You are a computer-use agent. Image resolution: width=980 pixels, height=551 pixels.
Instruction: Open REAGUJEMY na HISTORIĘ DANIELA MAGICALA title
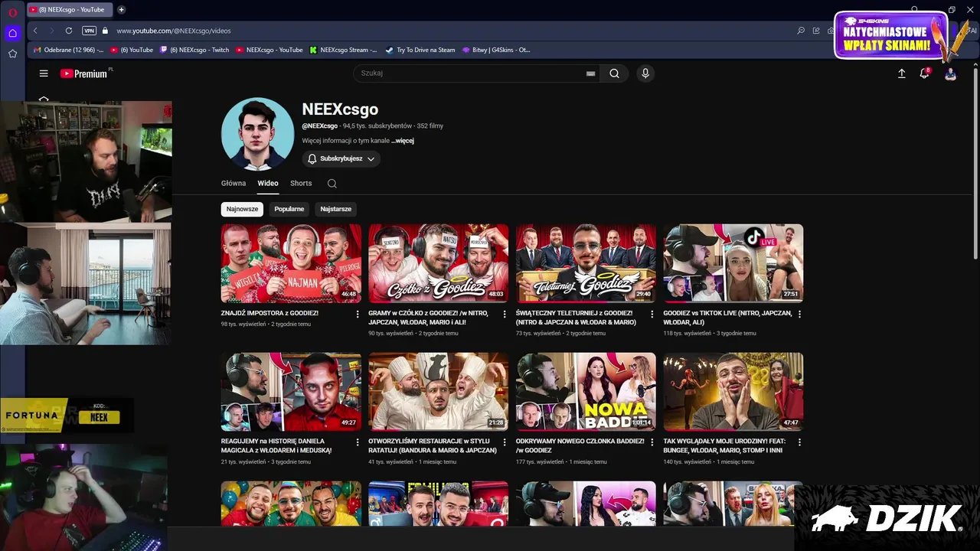pyautogui.click(x=276, y=446)
